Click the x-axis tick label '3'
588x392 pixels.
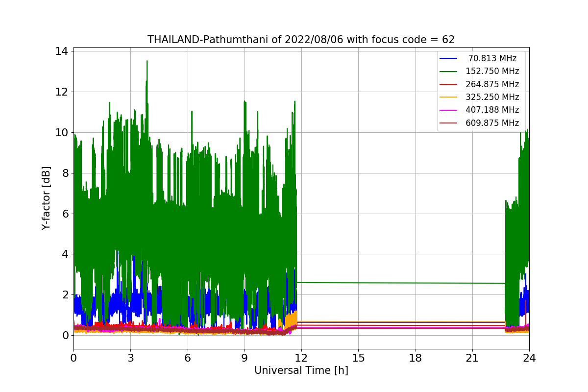click(130, 358)
